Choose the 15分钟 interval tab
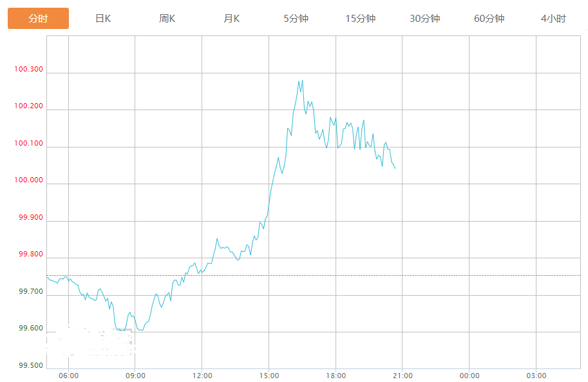The image size is (588, 382). tap(361, 19)
